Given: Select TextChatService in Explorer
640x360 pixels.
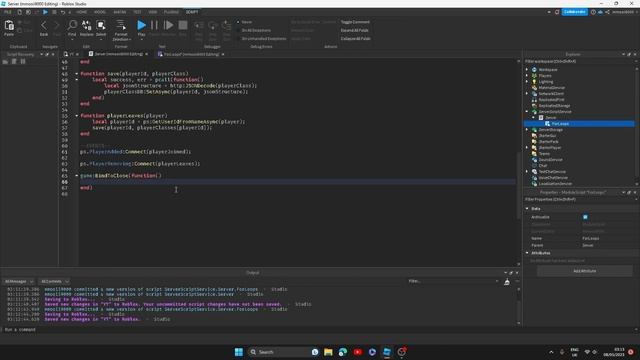Looking at the screenshot, I should click(552, 171).
